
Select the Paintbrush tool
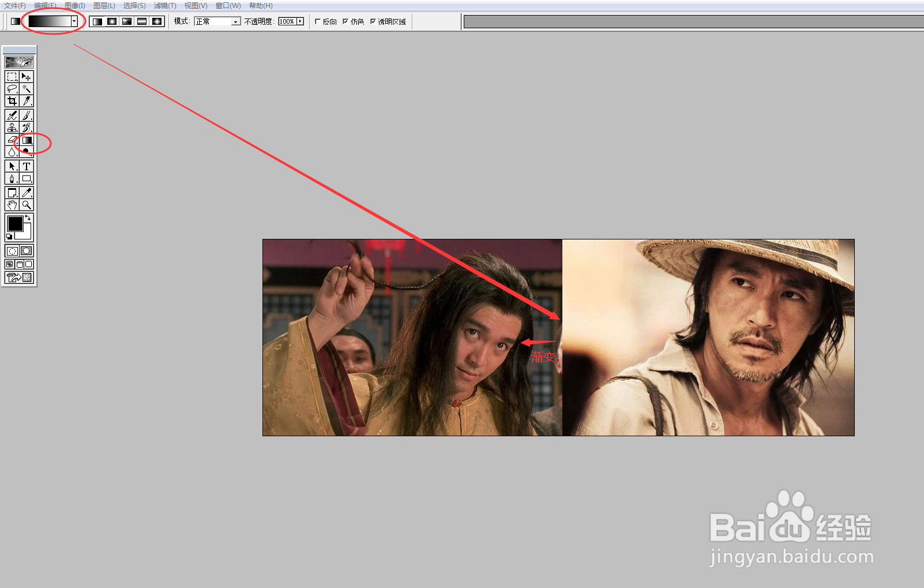pos(27,115)
